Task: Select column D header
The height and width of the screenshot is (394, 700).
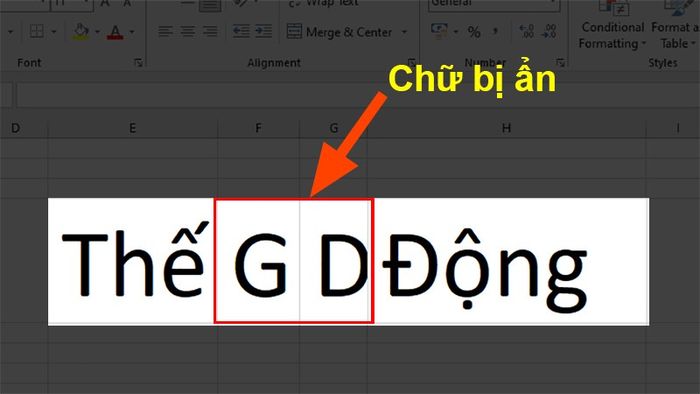Action: pos(23,128)
